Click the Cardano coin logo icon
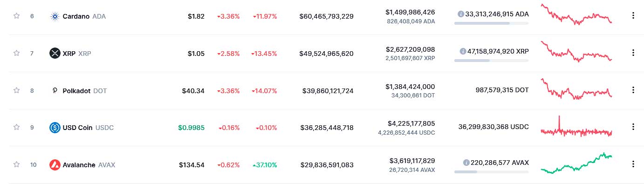The width and height of the screenshot is (644, 184). tap(55, 16)
